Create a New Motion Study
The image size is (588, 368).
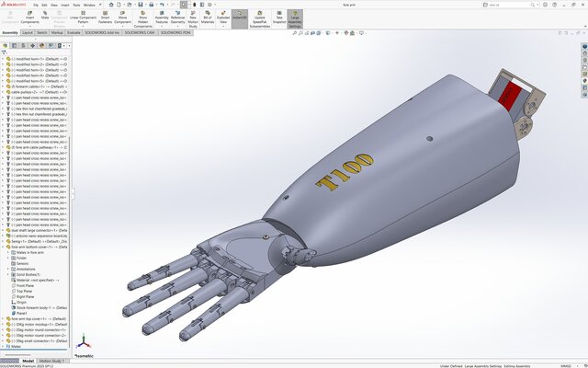pos(193,19)
